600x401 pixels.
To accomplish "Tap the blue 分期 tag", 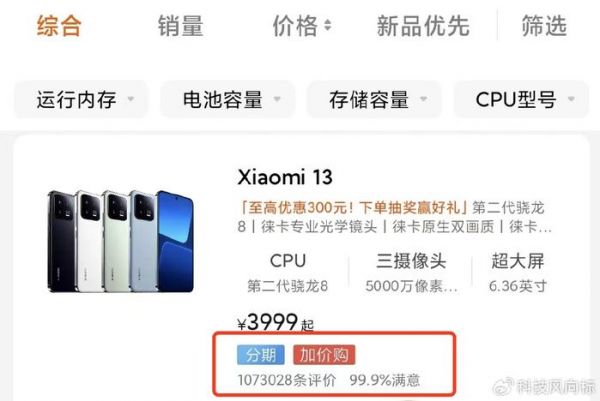I will tap(261, 355).
